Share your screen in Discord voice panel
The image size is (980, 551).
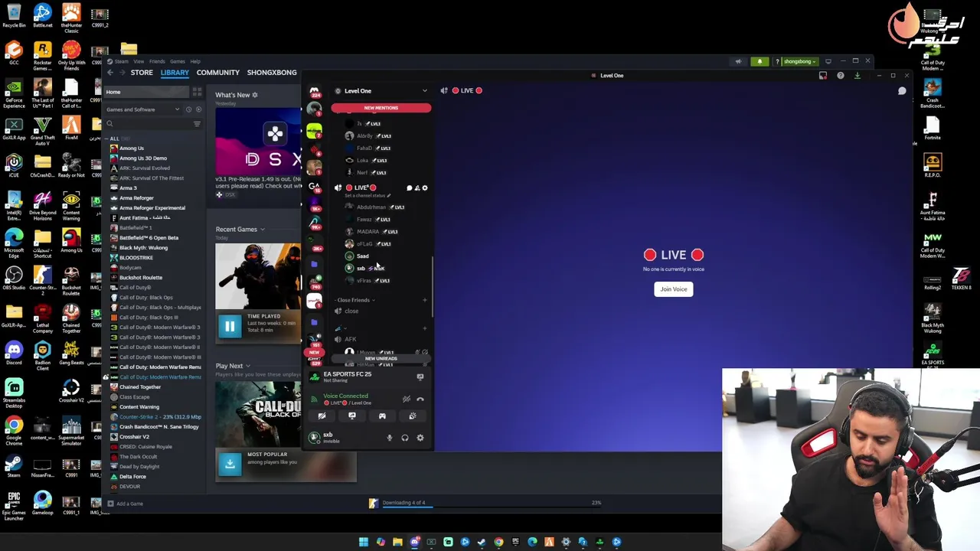352,416
